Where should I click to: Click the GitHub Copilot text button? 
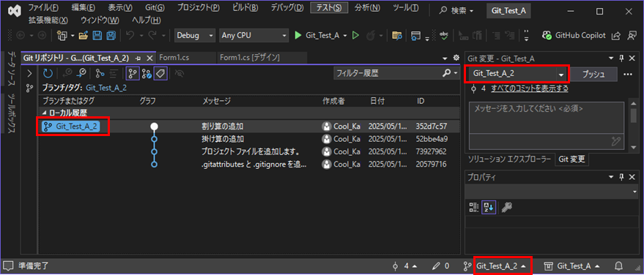(x=580, y=36)
